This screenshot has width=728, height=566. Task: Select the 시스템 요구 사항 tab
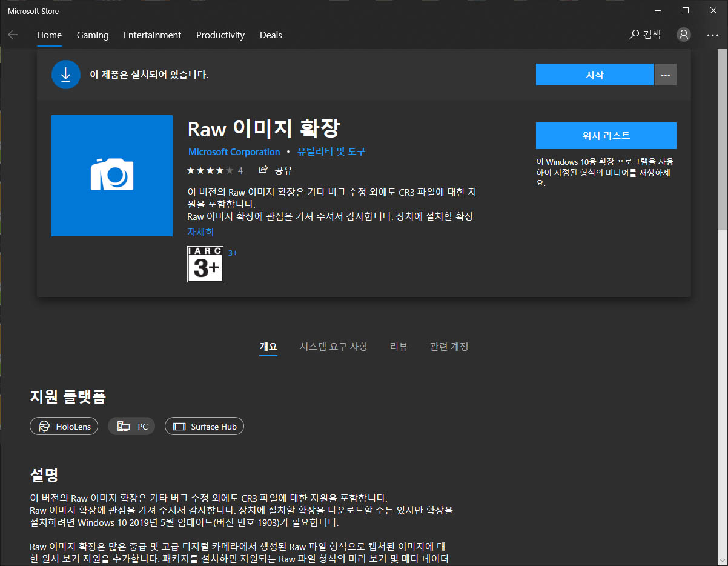click(x=334, y=347)
